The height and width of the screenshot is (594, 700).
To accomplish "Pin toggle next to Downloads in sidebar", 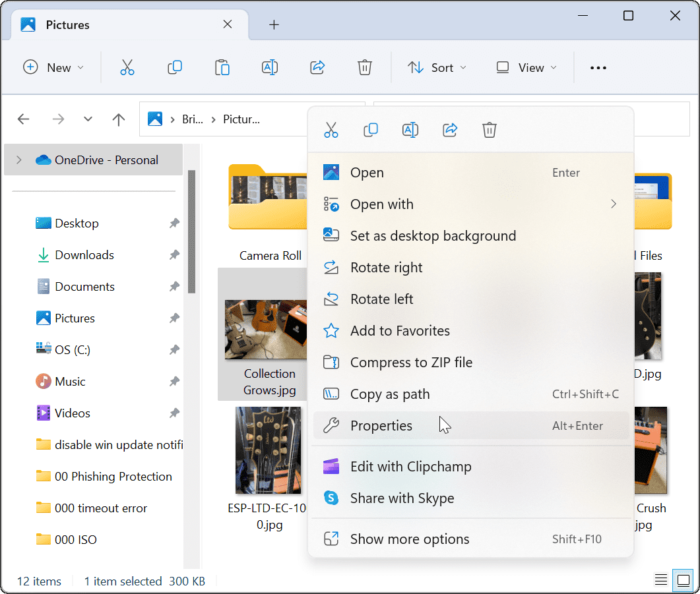I will [x=174, y=254].
